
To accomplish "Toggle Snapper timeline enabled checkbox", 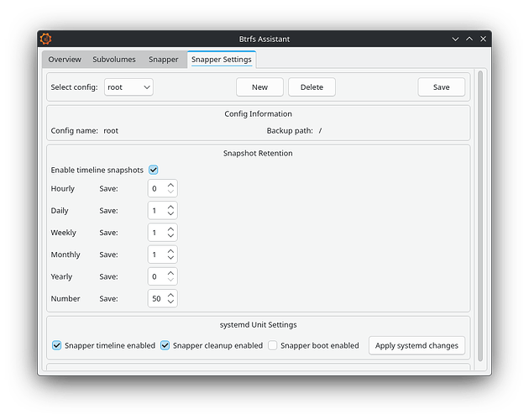I will [x=57, y=345].
